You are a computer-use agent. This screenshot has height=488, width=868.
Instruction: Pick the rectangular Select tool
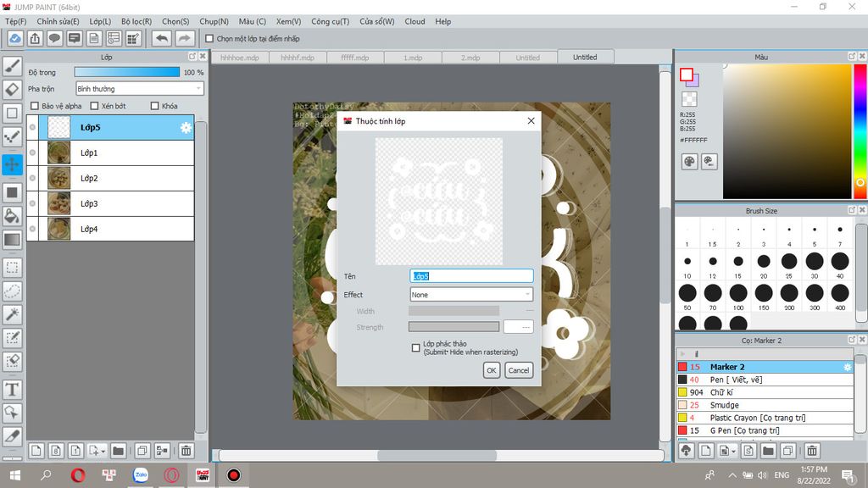pos(12,268)
